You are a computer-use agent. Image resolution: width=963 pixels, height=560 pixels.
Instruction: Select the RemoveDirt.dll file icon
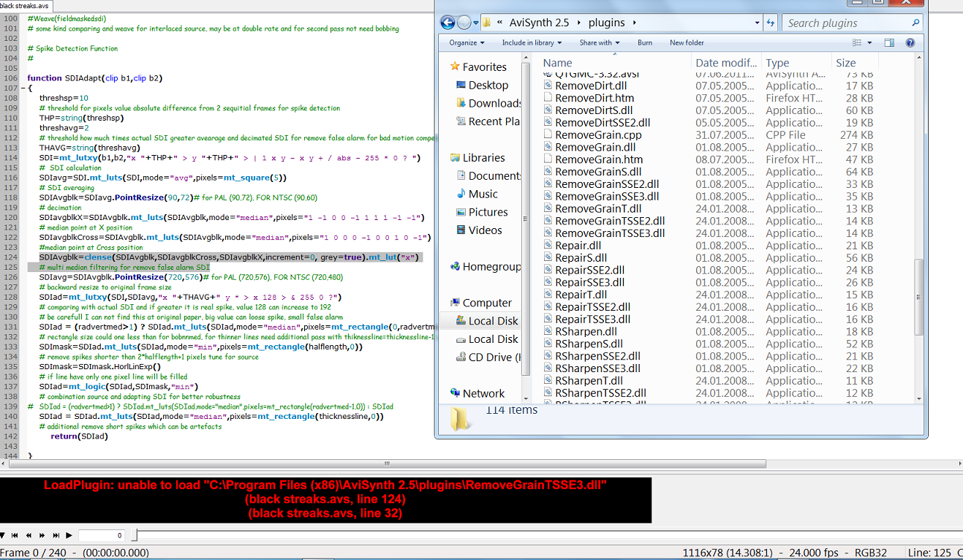[x=548, y=86]
